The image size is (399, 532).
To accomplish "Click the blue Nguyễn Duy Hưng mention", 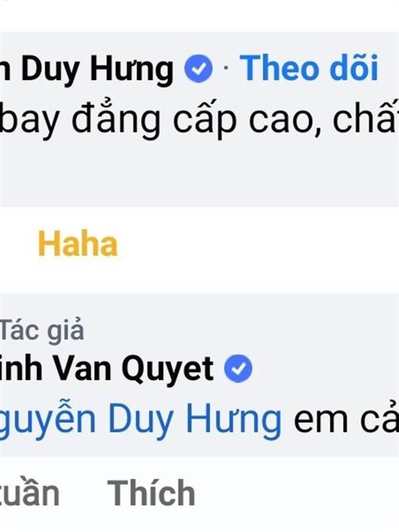I will [x=140, y=420].
